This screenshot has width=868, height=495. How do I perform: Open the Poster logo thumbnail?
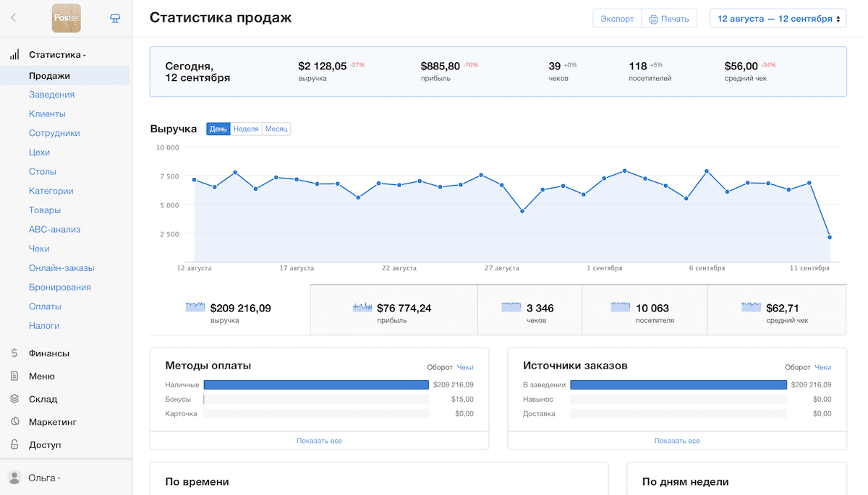[x=67, y=18]
